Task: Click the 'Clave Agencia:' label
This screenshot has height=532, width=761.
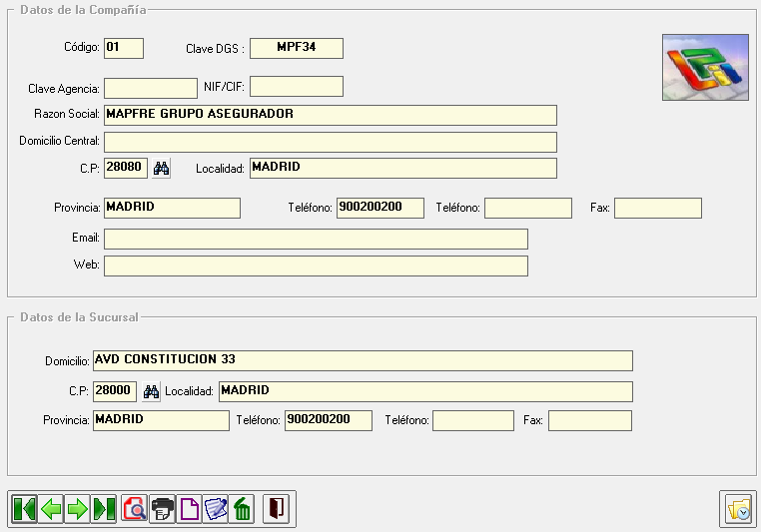Action: (x=64, y=89)
